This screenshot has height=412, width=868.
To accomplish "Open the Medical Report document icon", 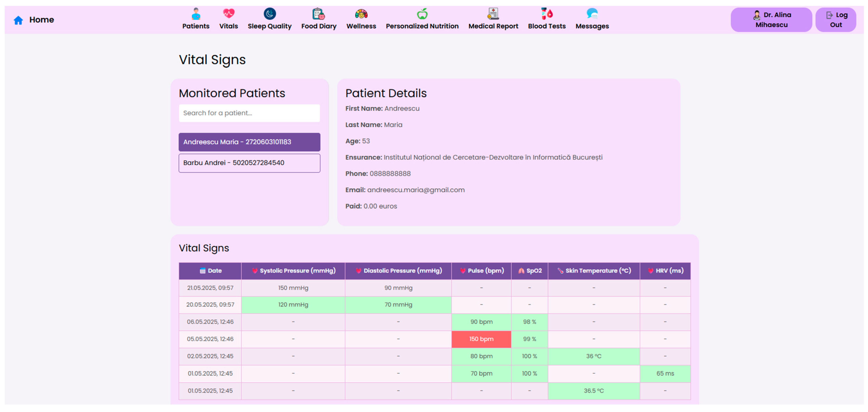I will pos(493,14).
